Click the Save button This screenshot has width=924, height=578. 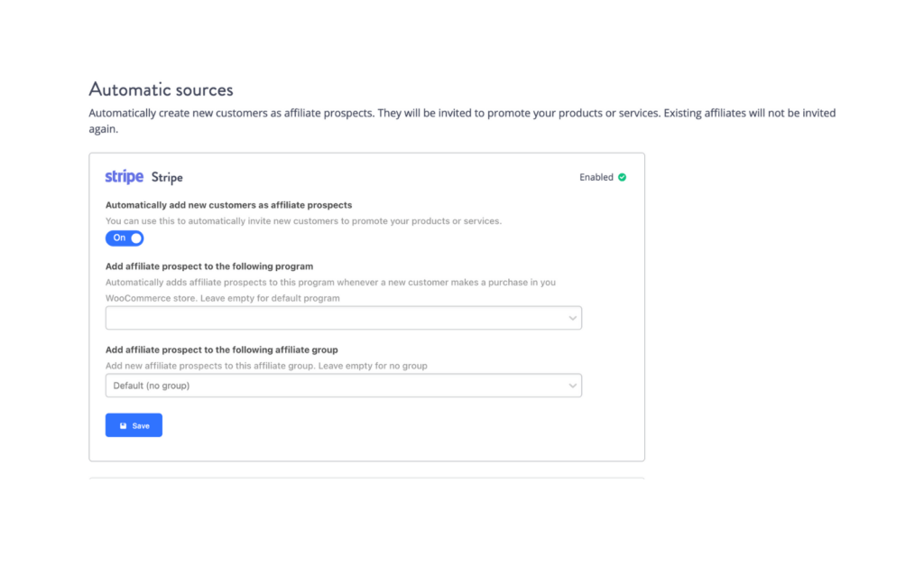[134, 424]
